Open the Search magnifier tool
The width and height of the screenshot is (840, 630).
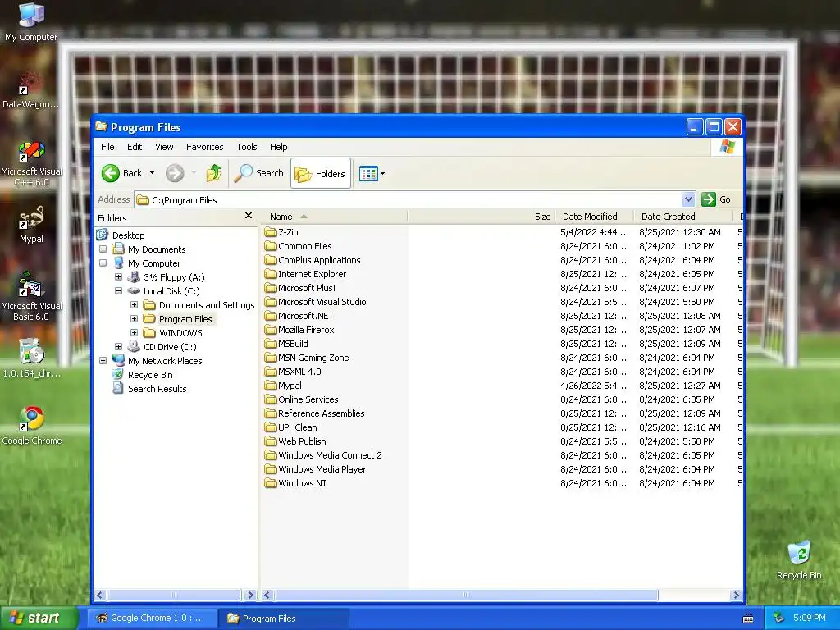(258, 173)
